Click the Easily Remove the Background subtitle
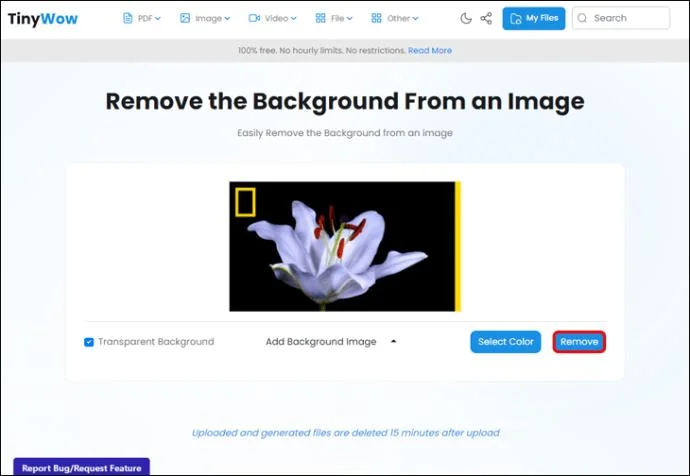The width and height of the screenshot is (690, 476). point(345,133)
